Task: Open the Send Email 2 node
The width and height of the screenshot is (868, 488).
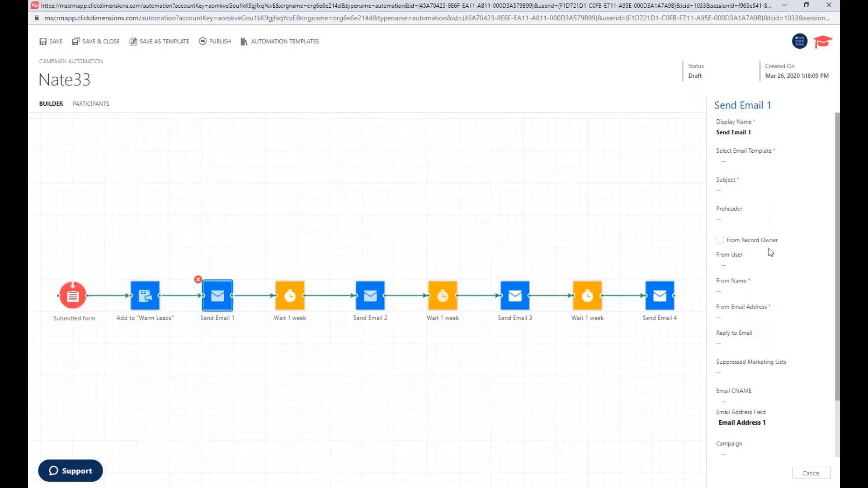Action: click(370, 296)
